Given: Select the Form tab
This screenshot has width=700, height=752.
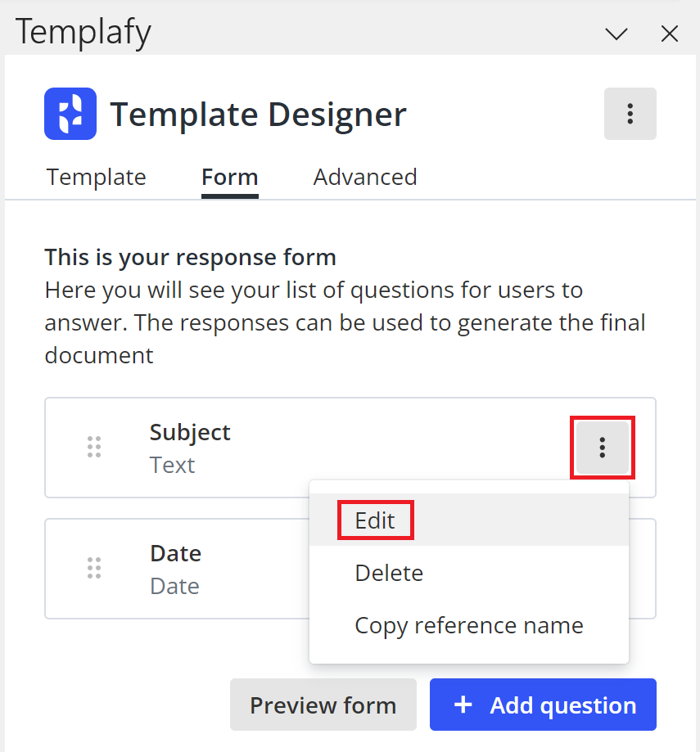Looking at the screenshot, I should (230, 177).
